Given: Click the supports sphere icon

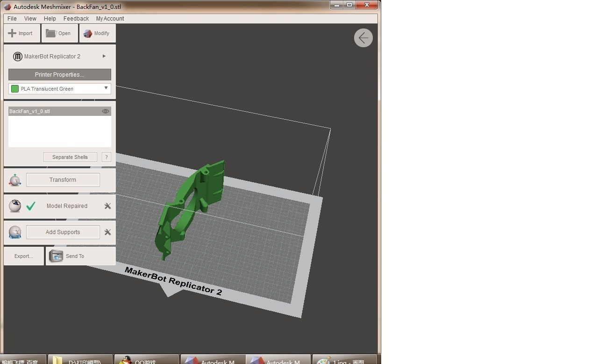Looking at the screenshot, I should point(15,232).
